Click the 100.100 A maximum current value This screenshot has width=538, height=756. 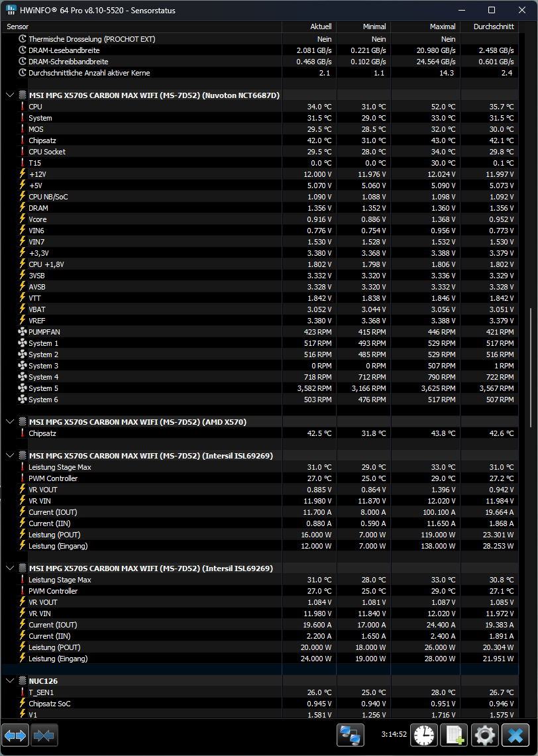(x=439, y=512)
